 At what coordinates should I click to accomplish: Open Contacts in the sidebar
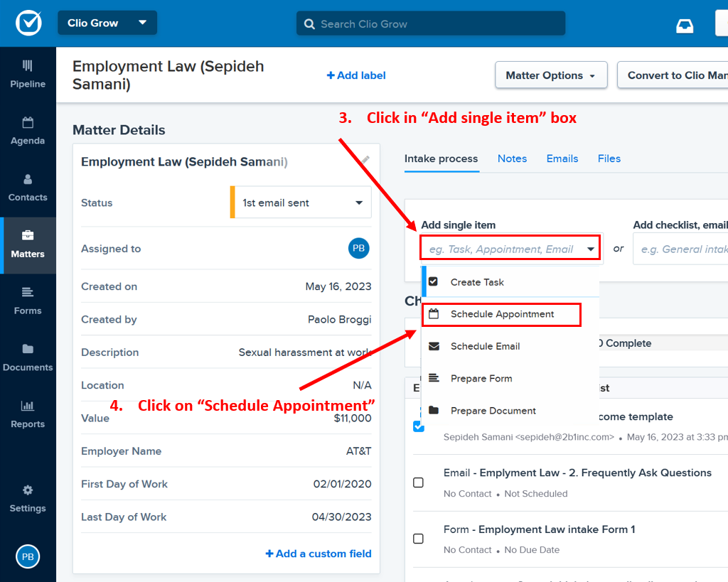[x=28, y=188]
